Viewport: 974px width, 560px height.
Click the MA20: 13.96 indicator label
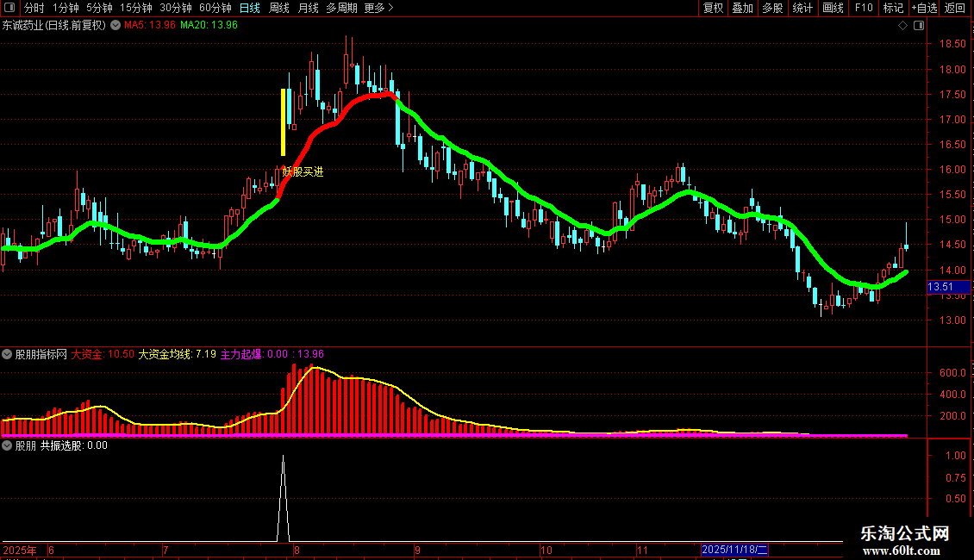click(209, 25)
